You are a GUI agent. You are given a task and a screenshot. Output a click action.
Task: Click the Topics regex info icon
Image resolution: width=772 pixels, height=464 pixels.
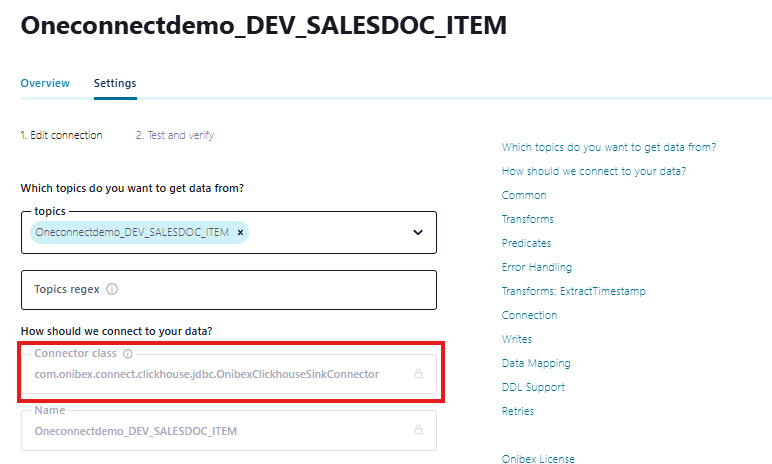pos(112,289)
